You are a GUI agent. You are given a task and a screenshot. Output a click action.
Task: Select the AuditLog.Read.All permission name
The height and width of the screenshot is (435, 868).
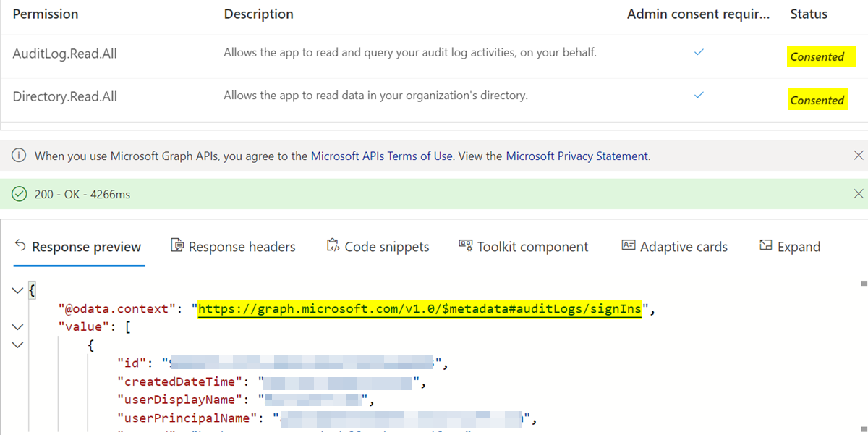pyautogui.click(x=65, y=53)
